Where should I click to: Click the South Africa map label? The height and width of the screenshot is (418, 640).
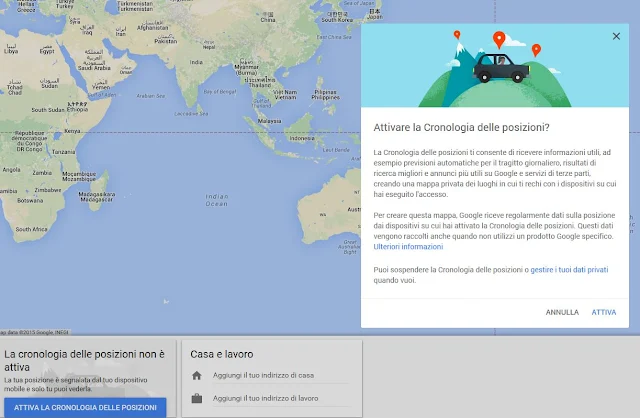click(31, 229)
